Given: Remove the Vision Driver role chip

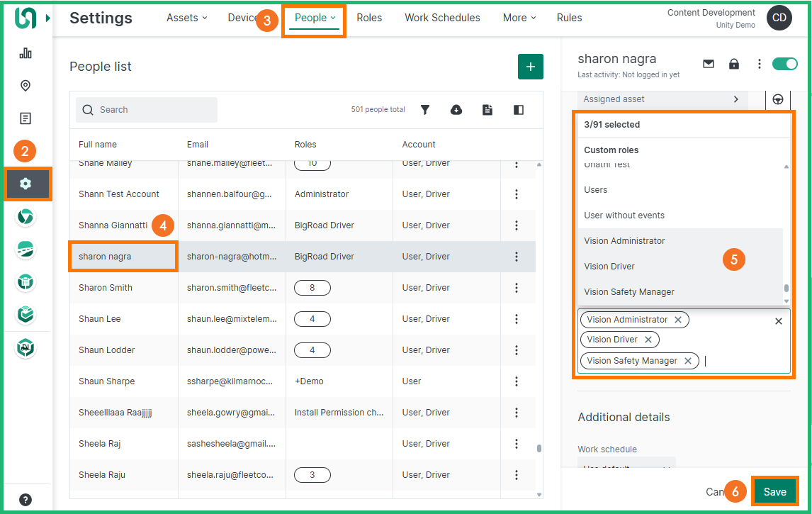Looking at the screenshot, I should point(648,340).
